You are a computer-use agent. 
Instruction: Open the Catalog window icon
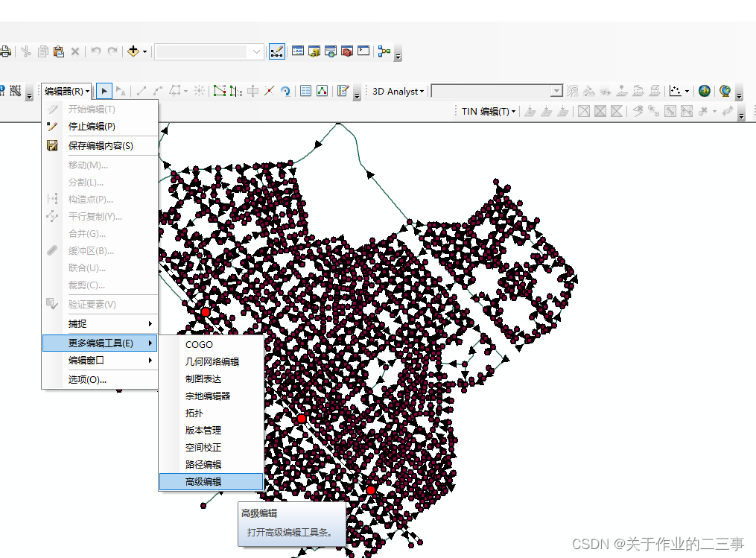(314, 51)
